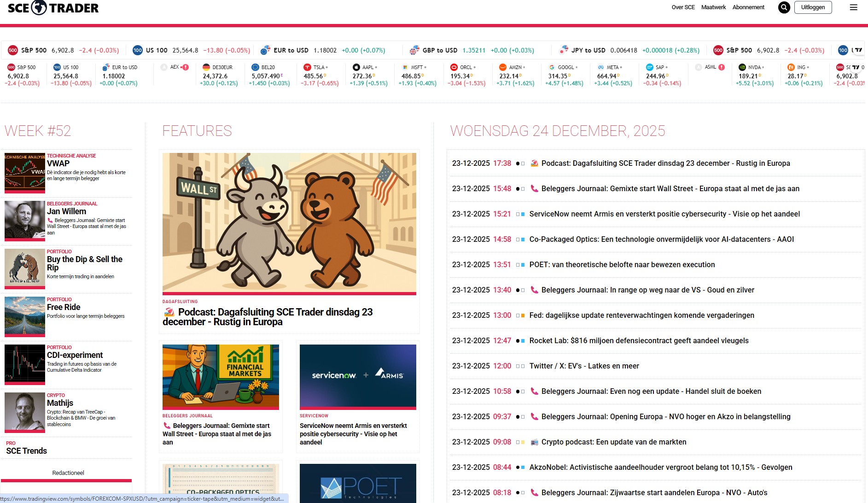Open the Free Ride portfolio
Viewport: 868px width, 503px height.
[64, 307]
